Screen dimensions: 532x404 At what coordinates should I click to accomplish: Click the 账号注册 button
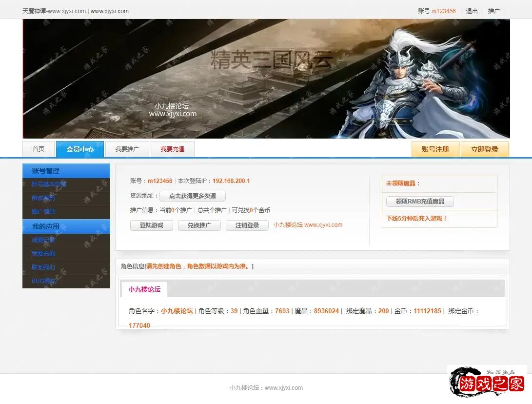435,149
